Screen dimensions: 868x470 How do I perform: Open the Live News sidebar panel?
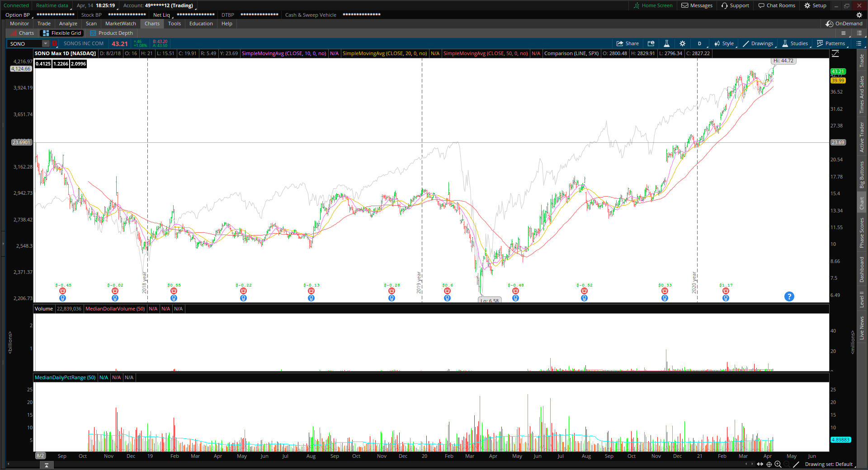pyautogui.click(x=862, y=328)
